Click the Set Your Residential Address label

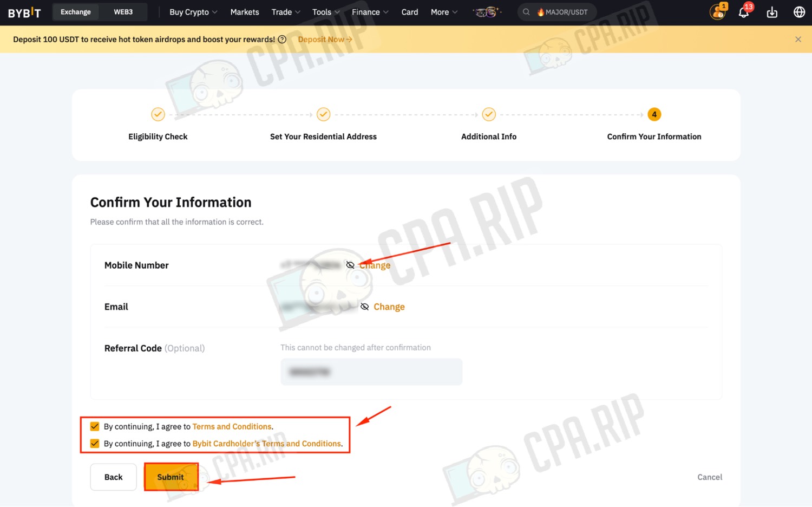point(323,136)
